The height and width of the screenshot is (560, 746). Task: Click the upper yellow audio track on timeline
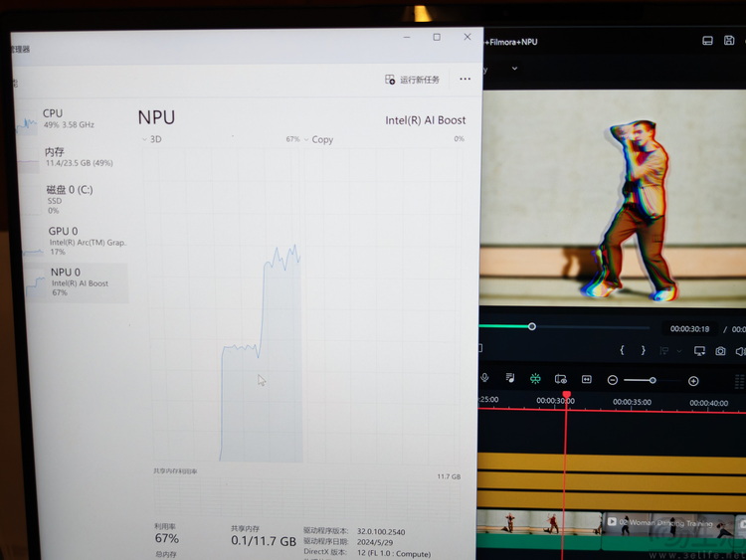pos(612,463)
